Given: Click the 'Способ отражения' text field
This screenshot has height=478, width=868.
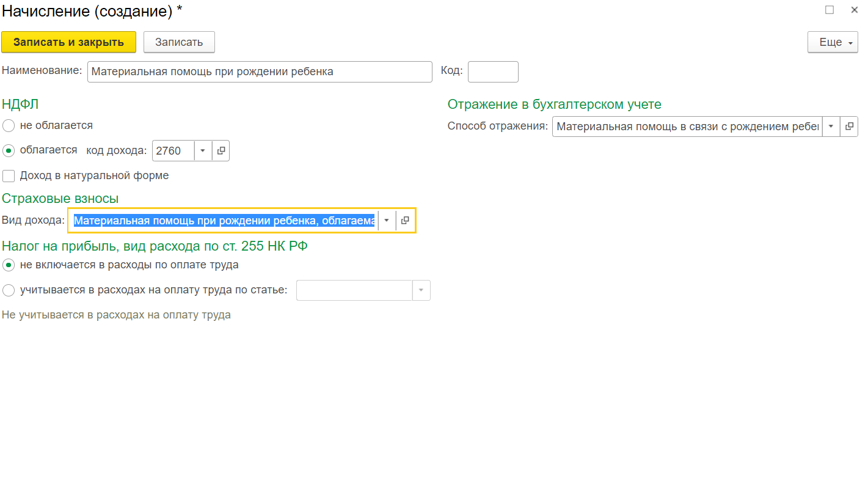Looking at the screenshot, I should pos(687,127).
